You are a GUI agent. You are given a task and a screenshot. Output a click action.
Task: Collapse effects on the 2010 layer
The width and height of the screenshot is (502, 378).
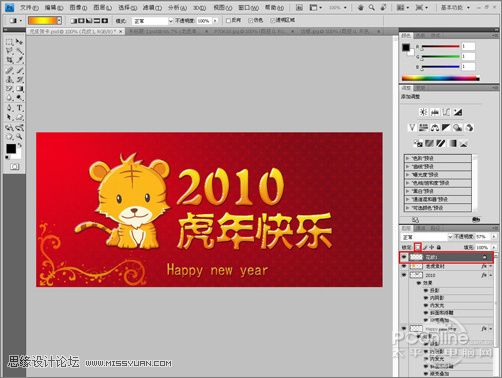(491, 275)
